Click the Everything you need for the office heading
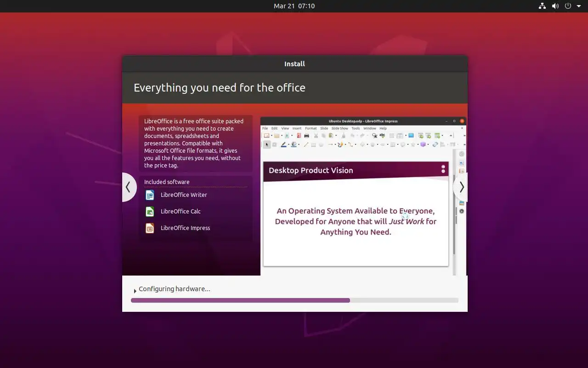Viewport: 588px width, 368px height. [220, 88]
